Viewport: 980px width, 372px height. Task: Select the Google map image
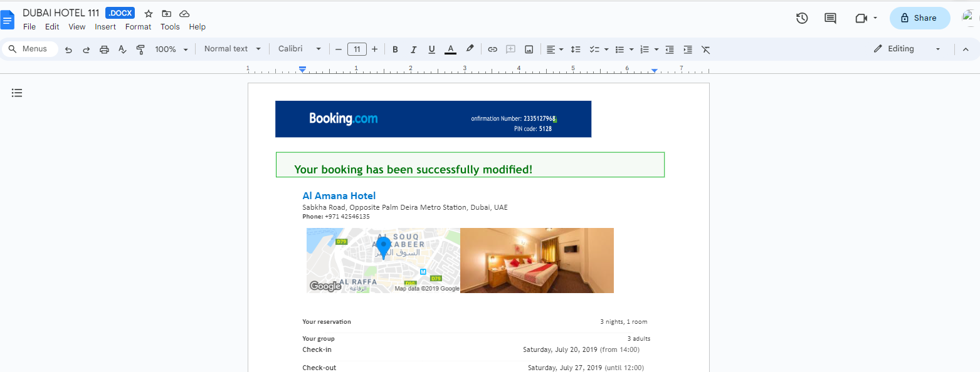(x=383, y=261)
